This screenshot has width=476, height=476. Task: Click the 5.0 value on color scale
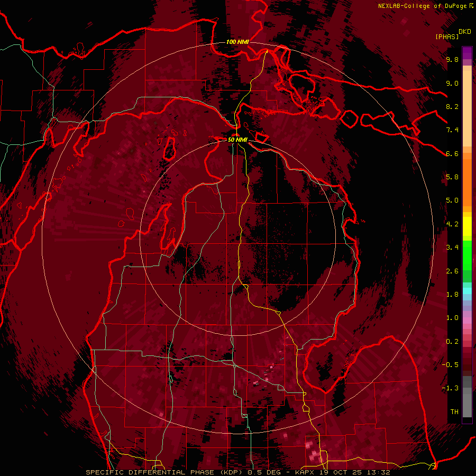point(452,200)
